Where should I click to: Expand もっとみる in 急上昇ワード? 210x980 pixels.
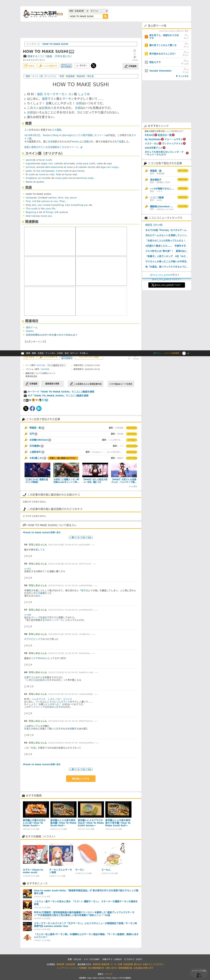click(x=182, y=76)
